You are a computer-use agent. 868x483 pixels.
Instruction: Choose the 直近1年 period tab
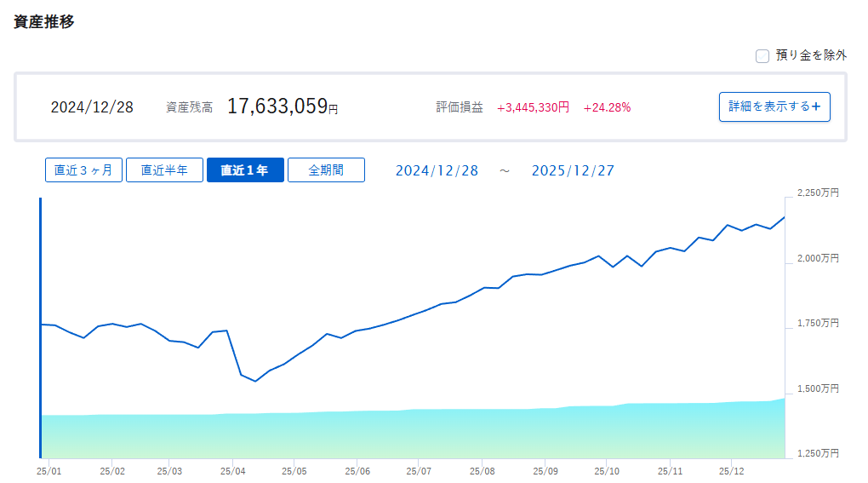[245, 170]
